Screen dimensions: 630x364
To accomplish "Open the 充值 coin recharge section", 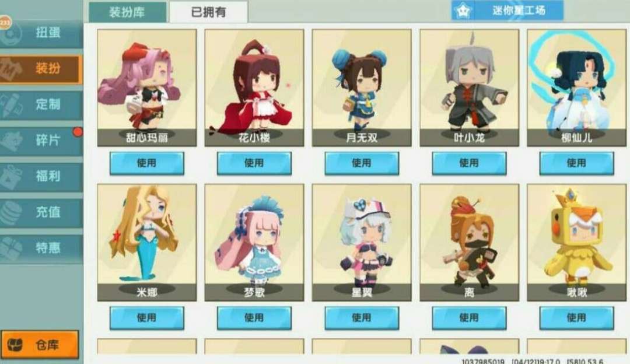I will click(41, 212).
